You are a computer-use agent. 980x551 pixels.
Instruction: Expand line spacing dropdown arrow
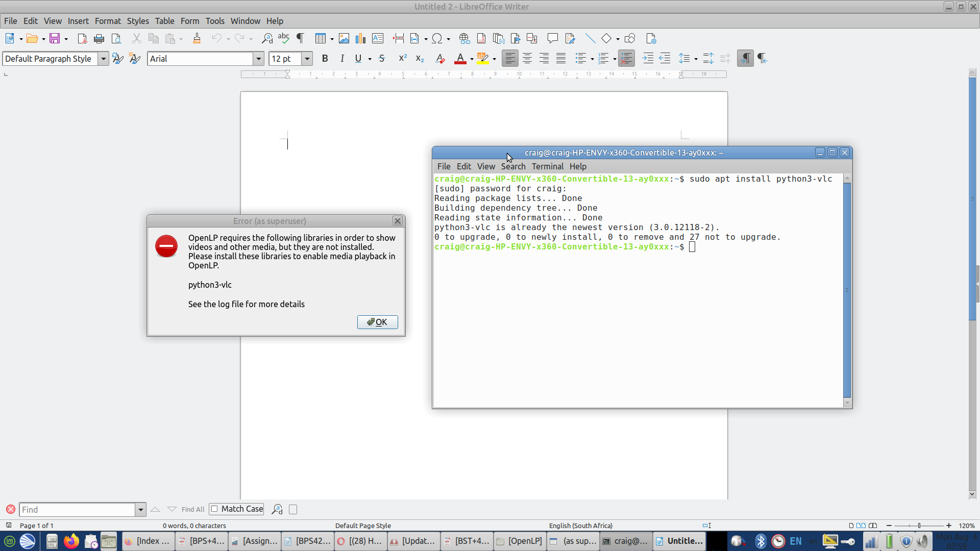(x=696, y=59)
